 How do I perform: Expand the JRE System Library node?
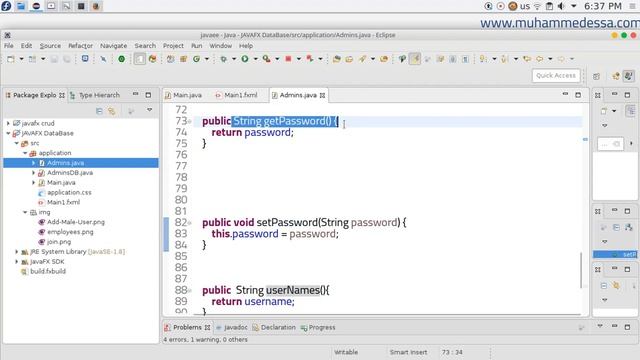pyautogui.click(x=17, y=251)
